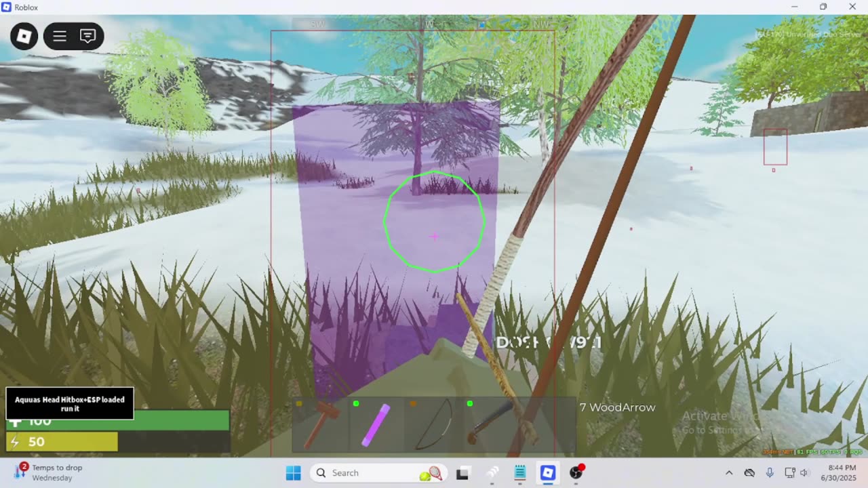Click the SW compass marker

[x=317, y=24]
